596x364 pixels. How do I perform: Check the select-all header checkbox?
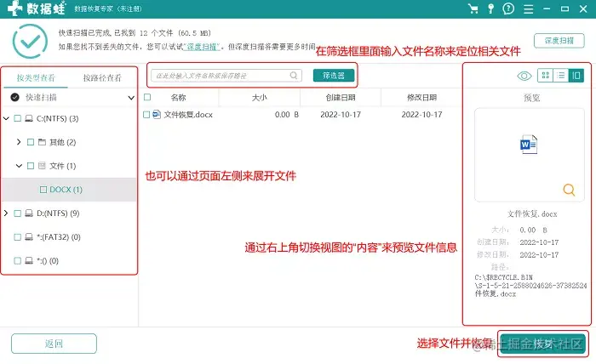click(x=147, y=98)
